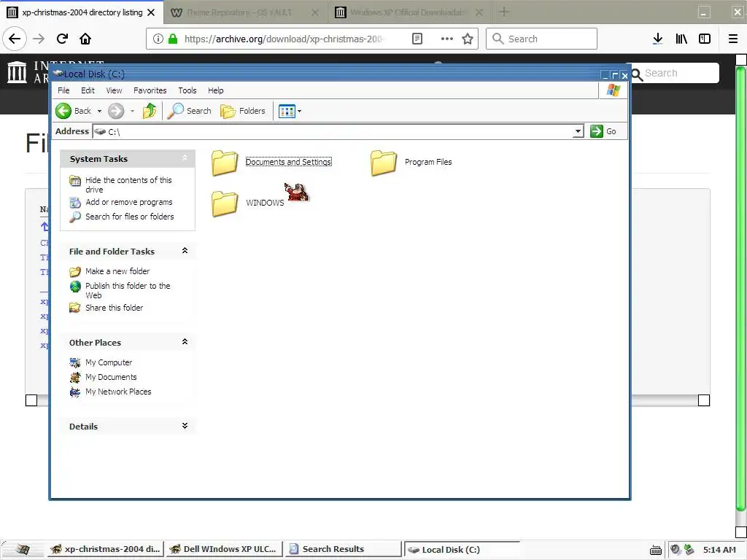Click Firefox back arrow button

[x=15, y=39]
